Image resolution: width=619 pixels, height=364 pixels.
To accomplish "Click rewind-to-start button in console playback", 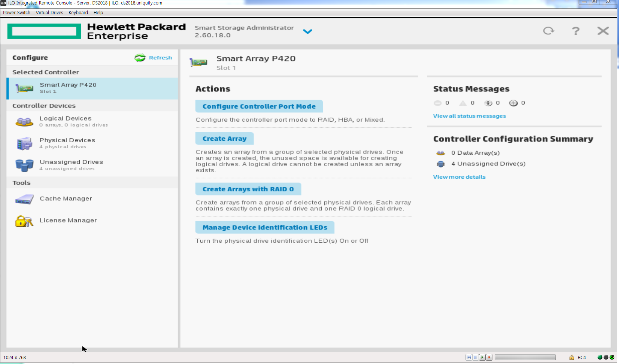I will click(468, 357).
